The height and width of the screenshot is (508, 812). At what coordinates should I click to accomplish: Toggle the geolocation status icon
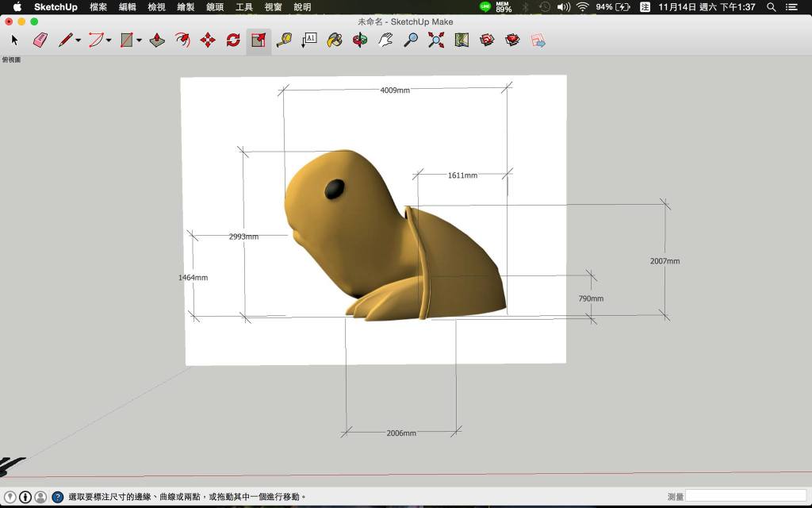10,497
